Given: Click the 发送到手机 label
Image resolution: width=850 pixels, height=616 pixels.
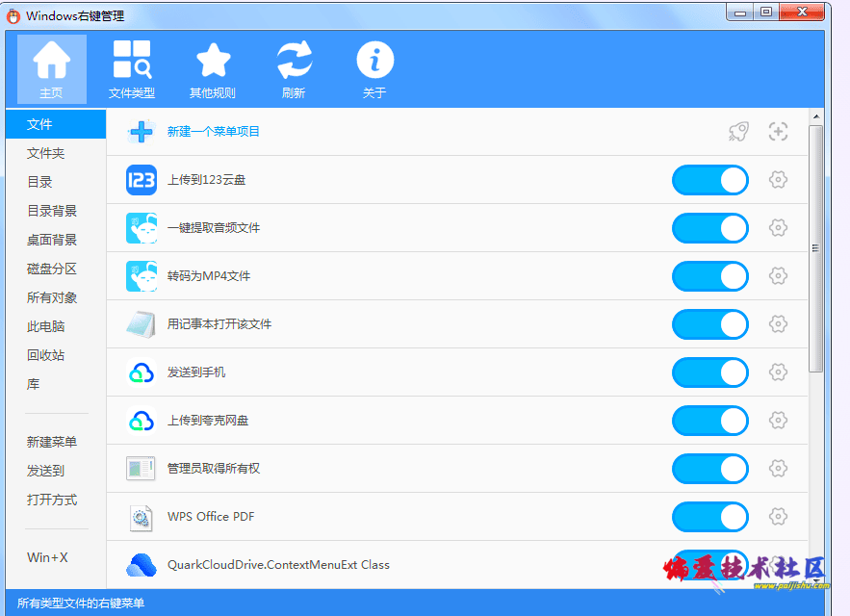Looking at the screenshot, I should pyautogui.click(x=196, y=372).
